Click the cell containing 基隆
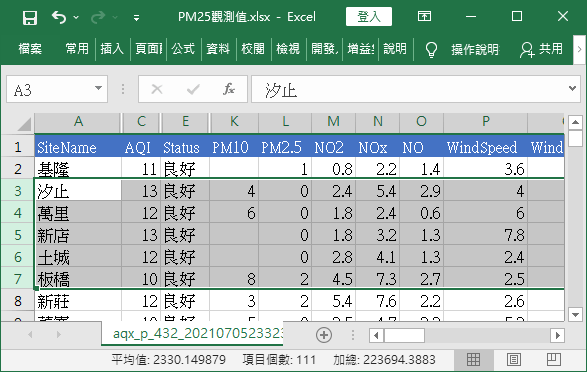 (78, 168)
